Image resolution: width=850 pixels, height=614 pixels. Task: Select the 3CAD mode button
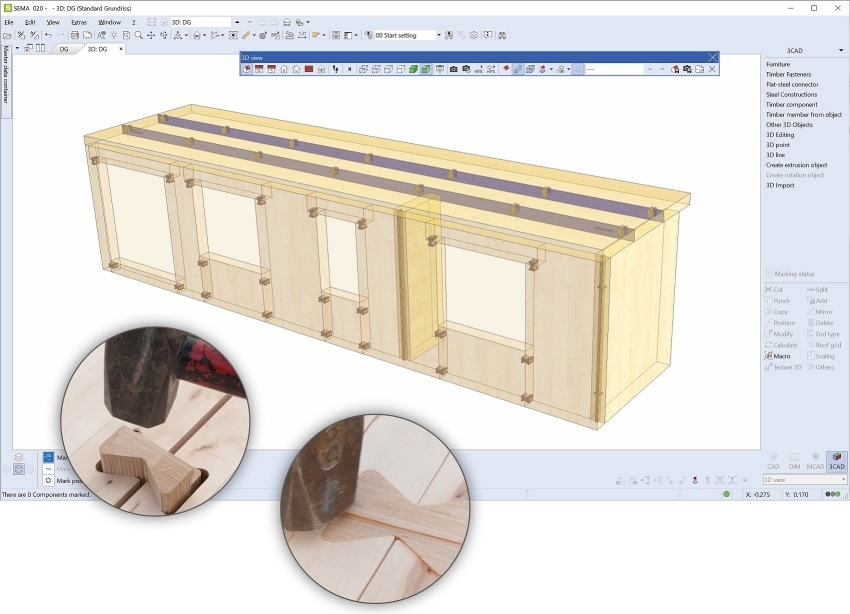click(x=836, y=461)
